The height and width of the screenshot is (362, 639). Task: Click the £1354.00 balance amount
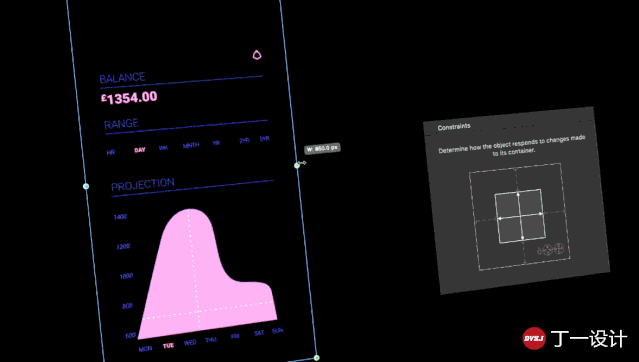point(129,97)
